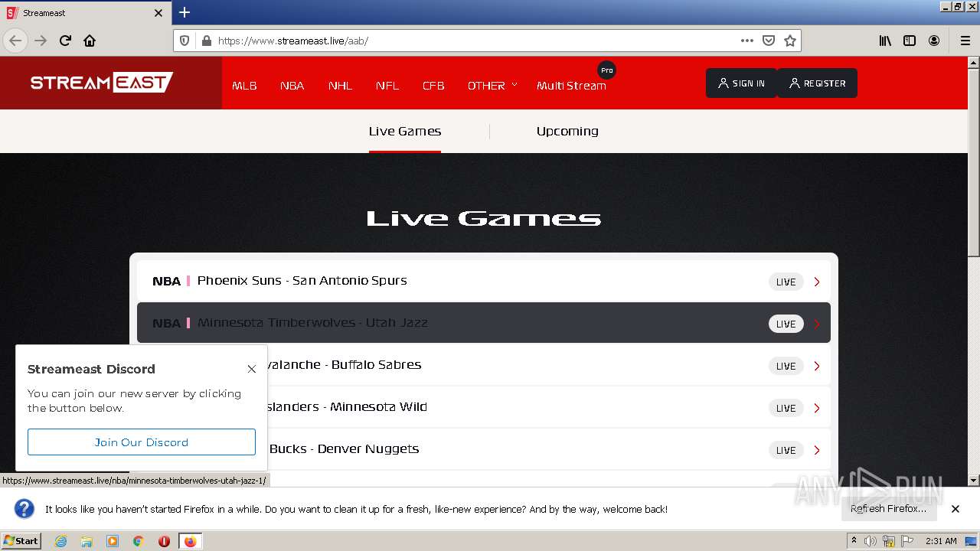Click the volume speaker tray icon

871,541
